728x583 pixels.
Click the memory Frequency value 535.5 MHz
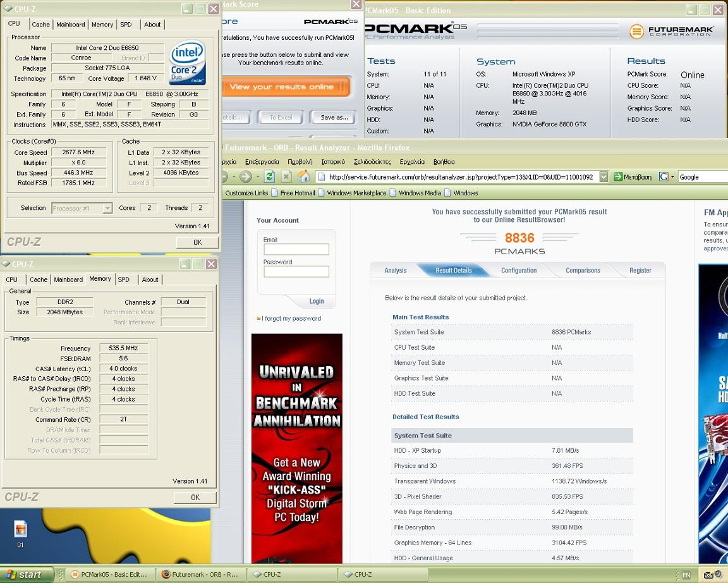(x=123, y=348)
